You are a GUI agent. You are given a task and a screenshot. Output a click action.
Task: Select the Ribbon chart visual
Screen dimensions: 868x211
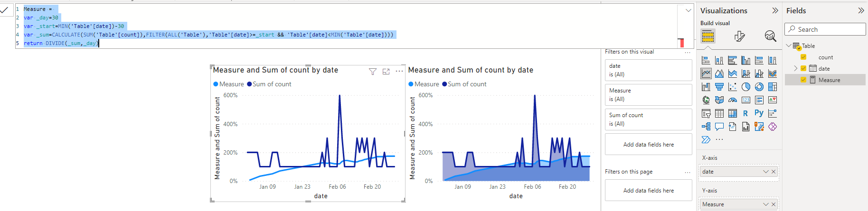pos(773,73)
